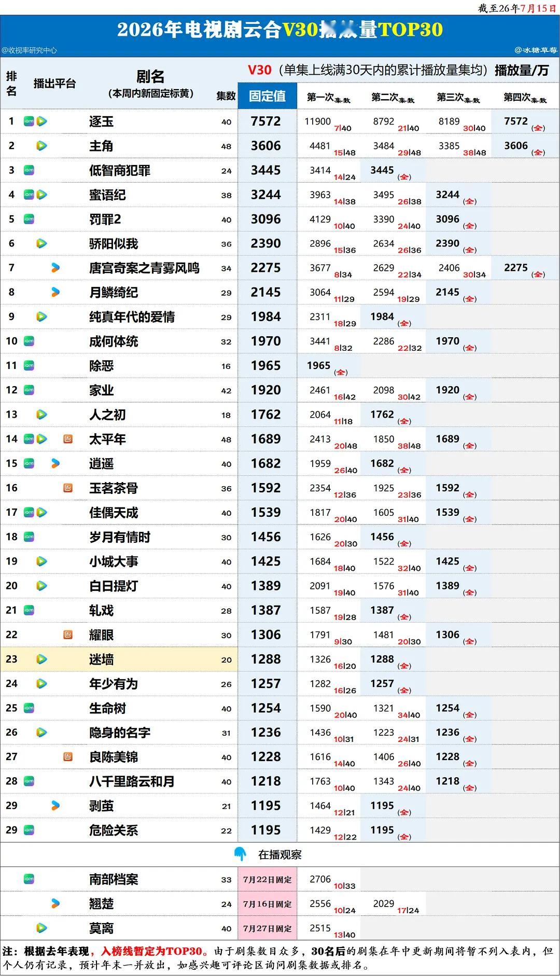Select the Youku icon next to 月鳞绮纪
Image resolution: width=560 pixels, height=976 pixels.
[55, 292]
